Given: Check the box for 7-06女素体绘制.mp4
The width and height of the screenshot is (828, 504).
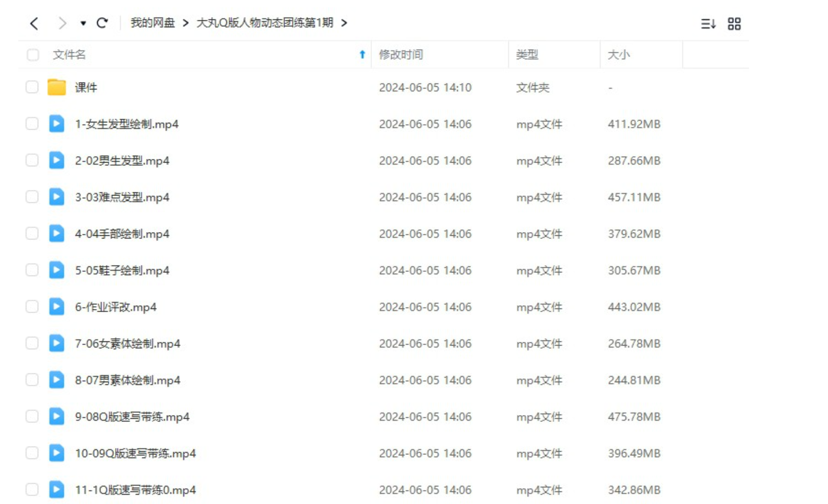Looking at the screenshot, I should pos(32,343).
